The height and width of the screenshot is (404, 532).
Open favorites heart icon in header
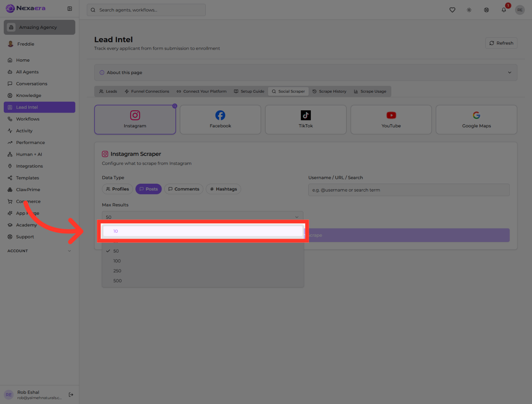click(x=452, y=10)
